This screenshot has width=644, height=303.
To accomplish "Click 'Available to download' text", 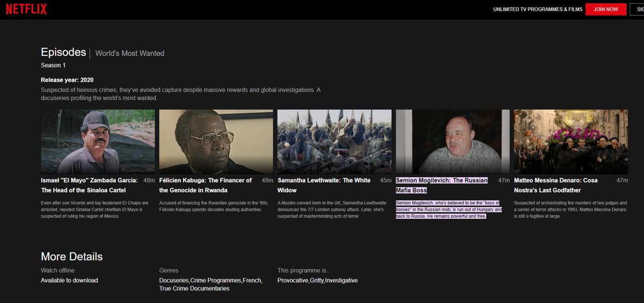I will coord(69,280).
